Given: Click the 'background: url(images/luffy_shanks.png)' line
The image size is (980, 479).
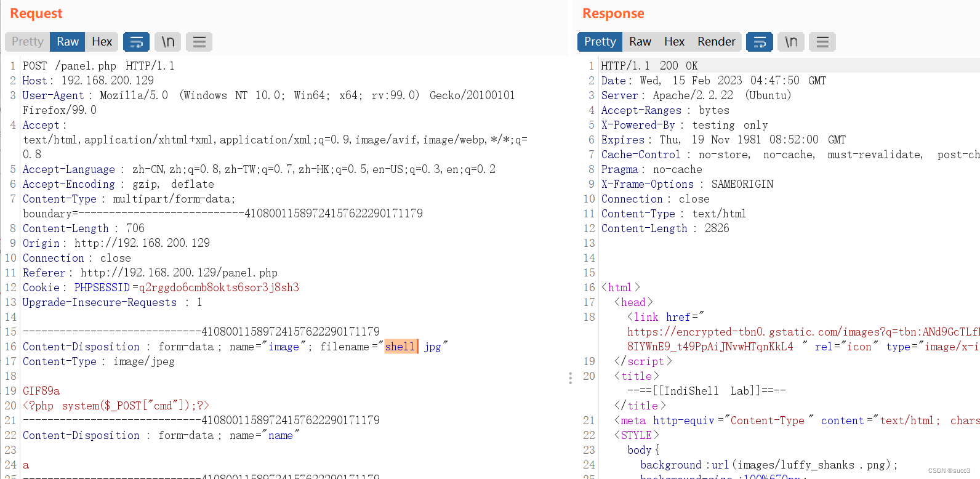Looking at the screenshot, I should pos(769,465).
